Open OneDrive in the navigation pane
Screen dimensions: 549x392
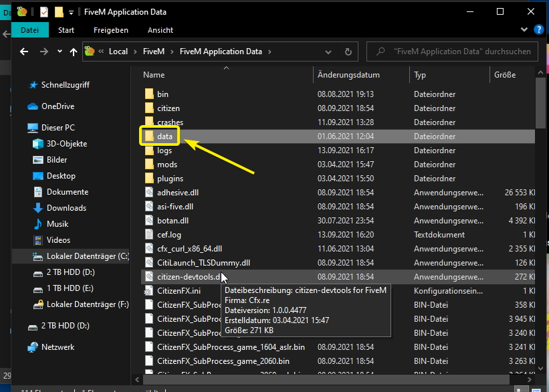tap(58, 106)
